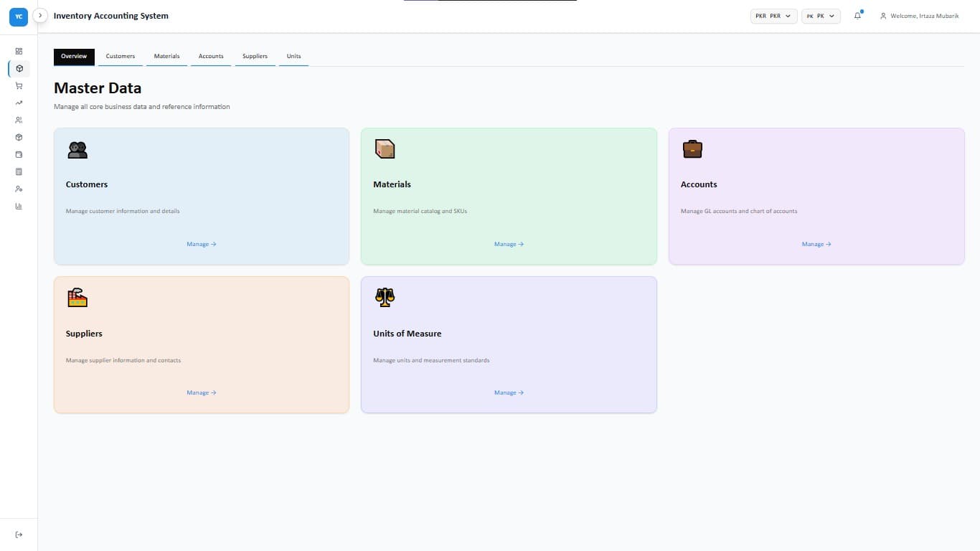Screen dimensions: 980x551
Task: Click the Suppliers card factory icon
Action: pyautogui.click(x=77, y=298)
